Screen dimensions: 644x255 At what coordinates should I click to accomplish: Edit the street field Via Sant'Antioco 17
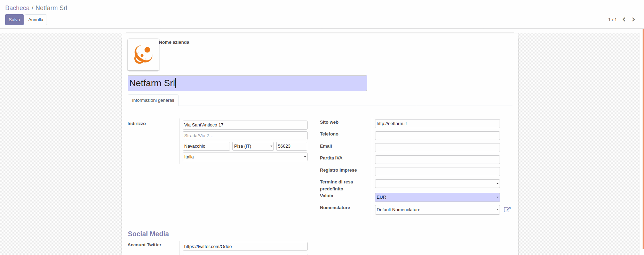(245, 125)
